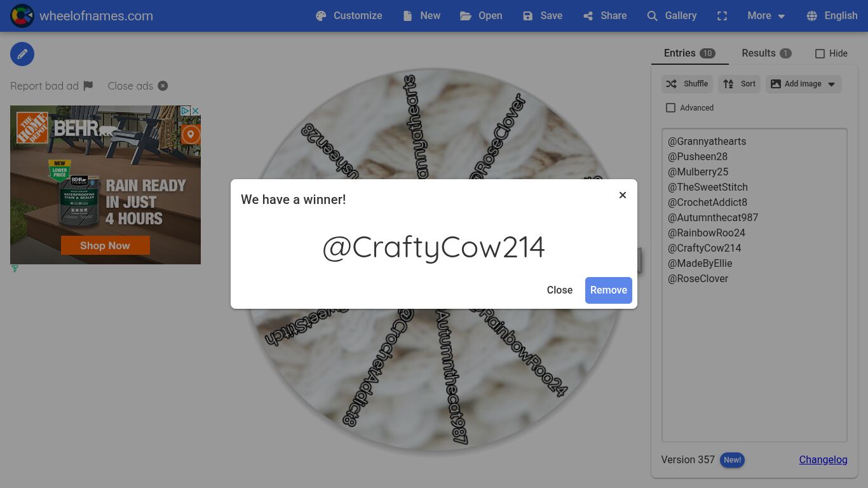Image resolution: width=868 pixels, height=488 pixels.
Task: Toggle fullscreen mode icon
Action: (x=722, y=16)
